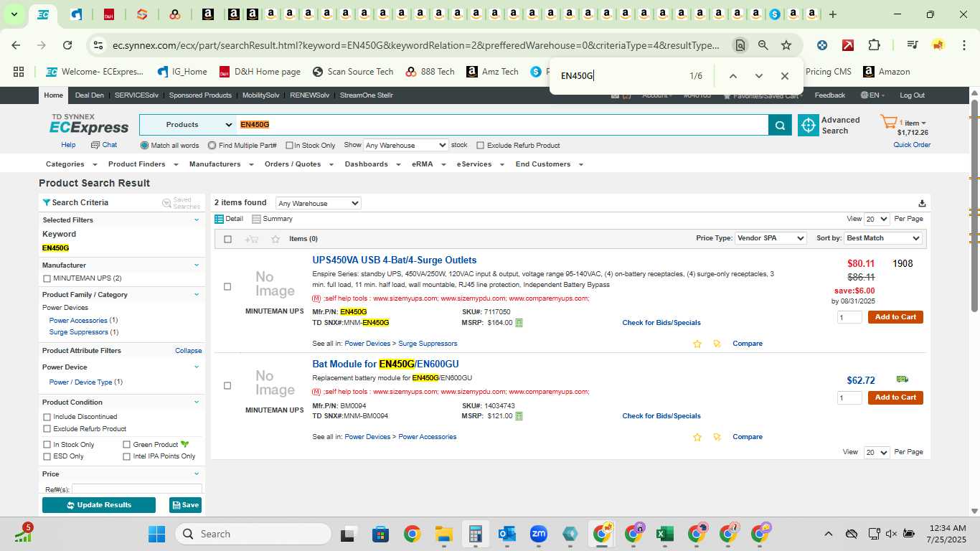This screenshot has width=980, height=551.
Task: Check ESD Only filter
Action: tap(47, 456)
